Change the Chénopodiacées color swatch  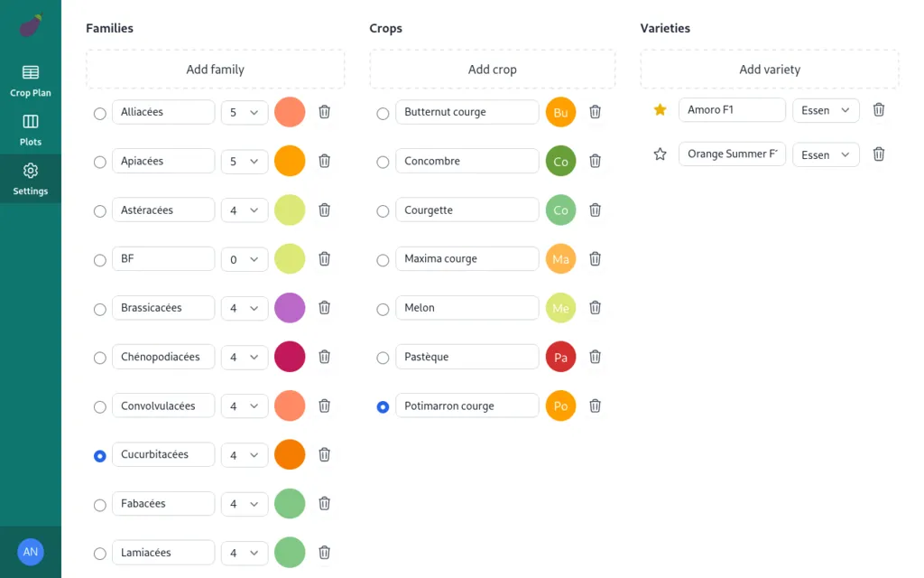pyautogui.click(x=290, y=357)
